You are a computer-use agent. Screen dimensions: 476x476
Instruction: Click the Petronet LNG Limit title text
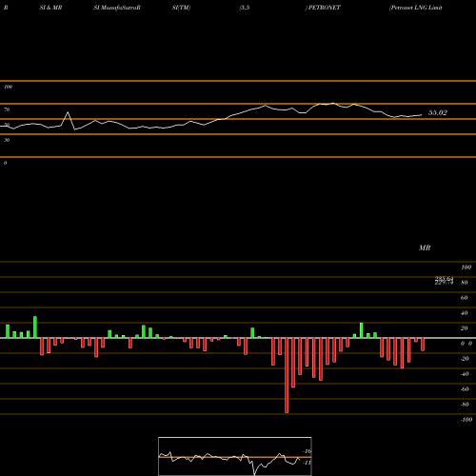click(416, 8)
